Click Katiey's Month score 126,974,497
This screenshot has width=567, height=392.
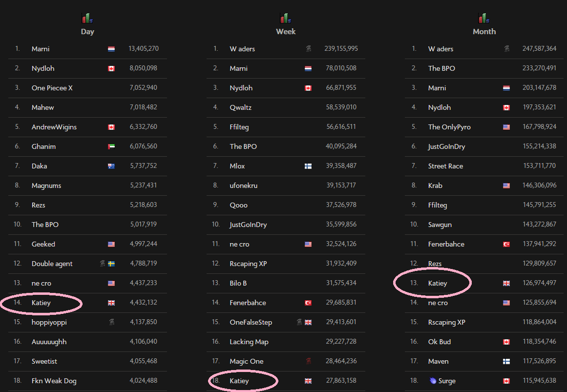pyautogui.click(x=539, y=283)
